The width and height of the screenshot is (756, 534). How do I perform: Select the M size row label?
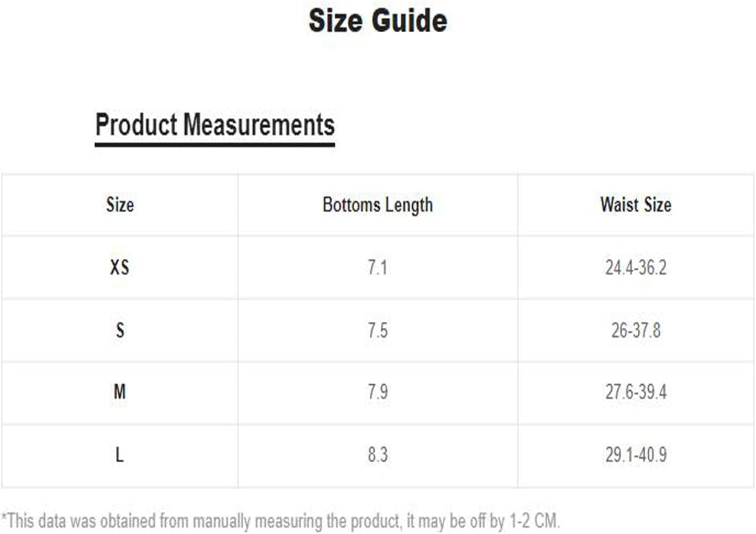tap(119, 392)
